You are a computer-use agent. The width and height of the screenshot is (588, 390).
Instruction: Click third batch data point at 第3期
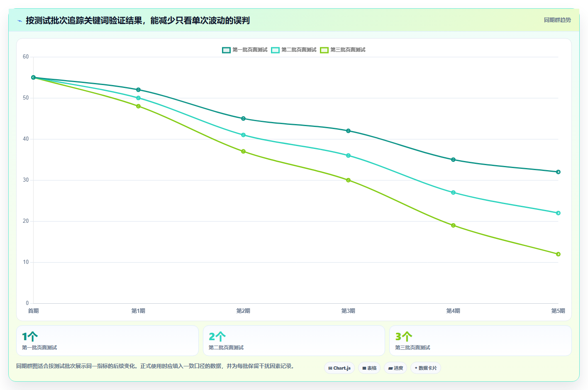pyautogui.click(x=348, y=180)
